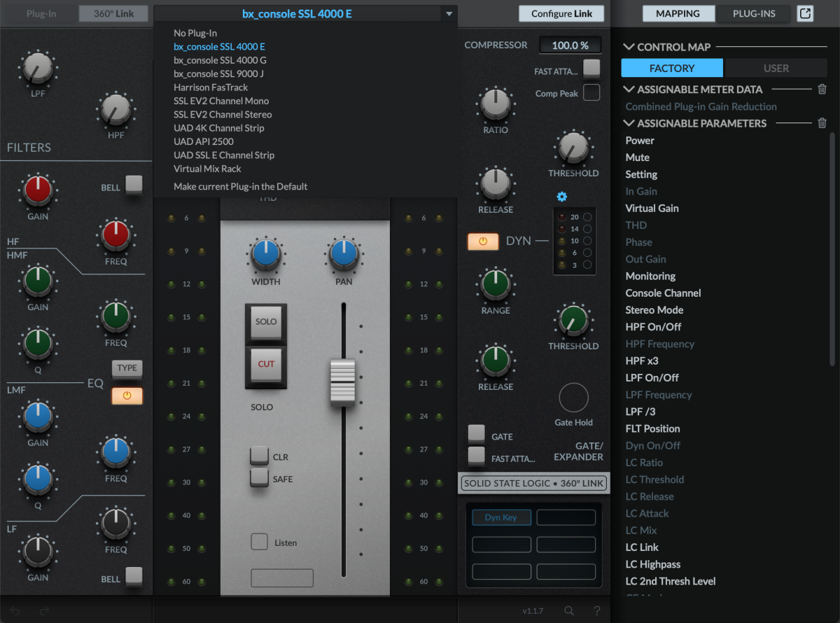The width and height of the screenshot is (840, 623).
Task: Enable the Comp Peak checkbox
Action: (x=591, y=92)
